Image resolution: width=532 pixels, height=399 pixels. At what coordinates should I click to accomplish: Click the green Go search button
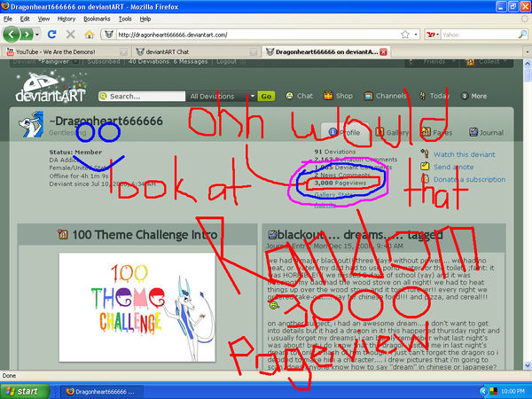click(266, 97)
